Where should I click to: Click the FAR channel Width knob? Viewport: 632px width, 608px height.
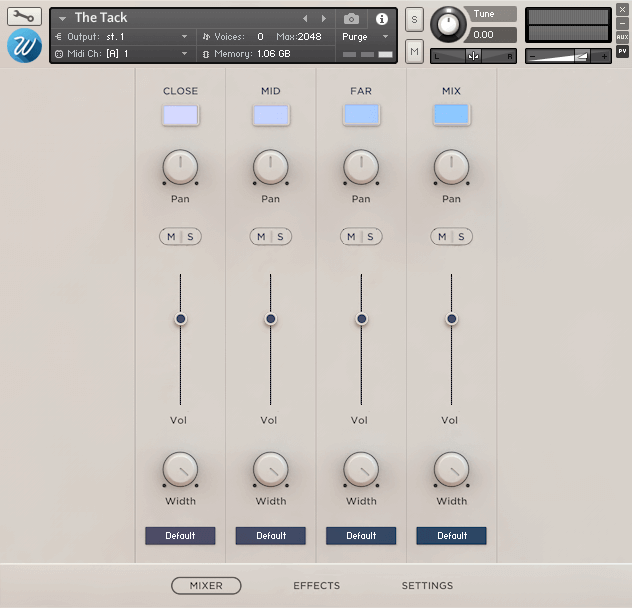click(361, 468)
